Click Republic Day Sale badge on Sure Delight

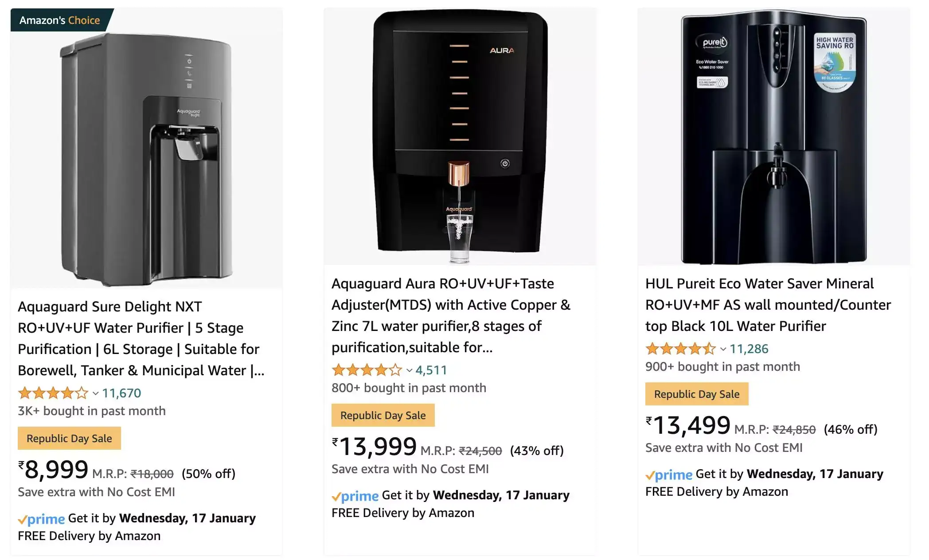click(x=69, y=438)
